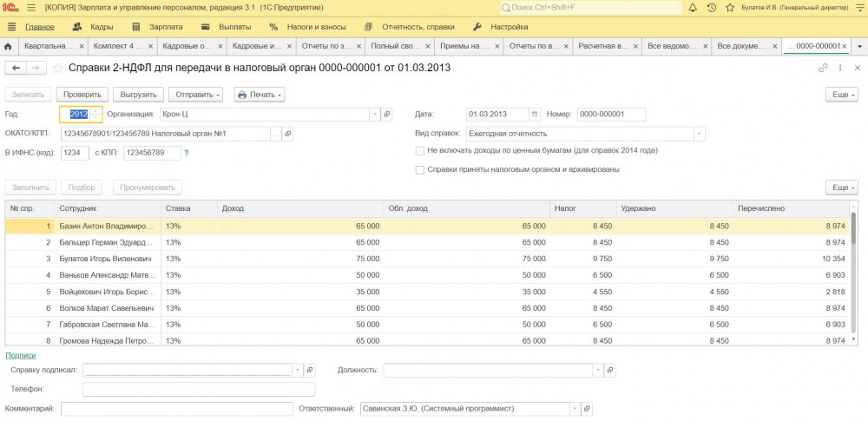Navigate back with the left arrow
The width and height of the screenshot is (868, 421).
point(16,68)
